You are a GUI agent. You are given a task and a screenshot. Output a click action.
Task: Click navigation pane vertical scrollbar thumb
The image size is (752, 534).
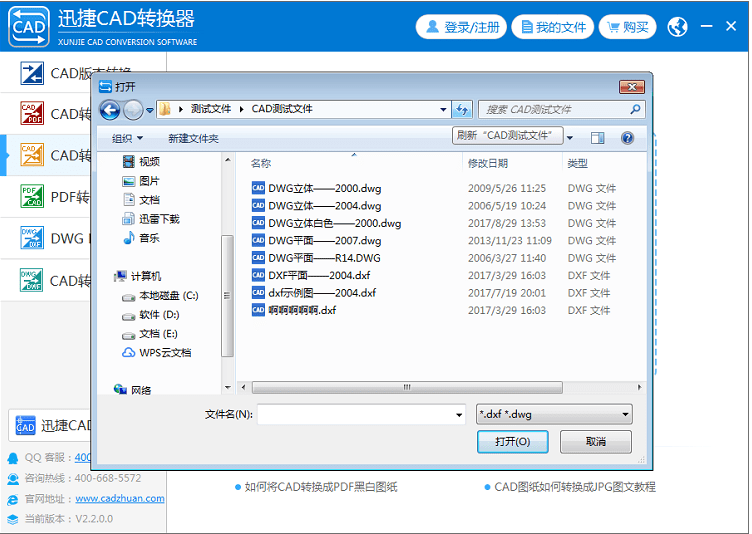227,296
